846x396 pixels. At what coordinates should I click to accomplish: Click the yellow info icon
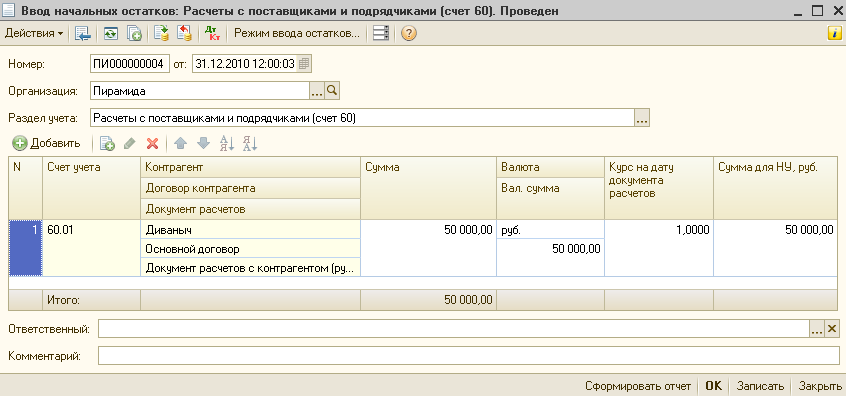(834, 33)
